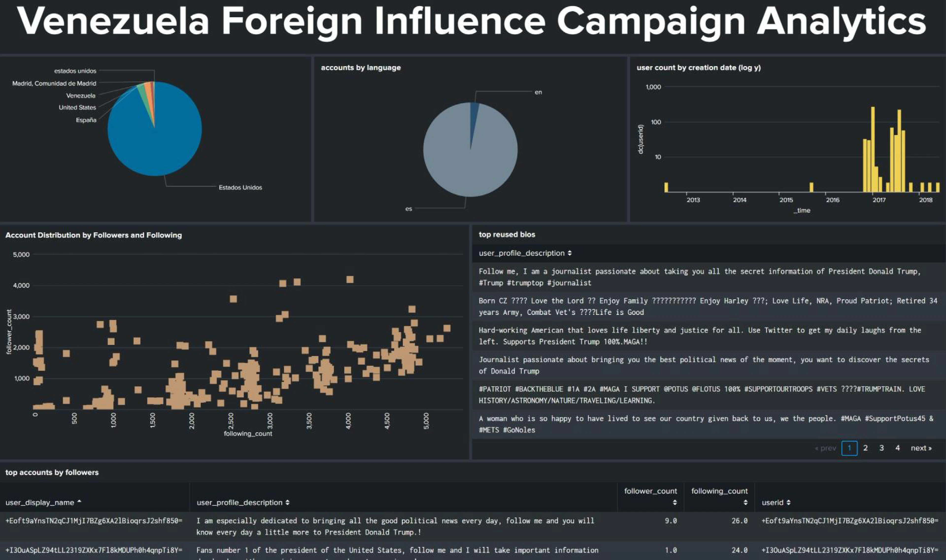Click display name '+I3OuASpLZ94tLL2319ZXKx7Fl8kMDUPh0h4qnpTi8Y='
The width and height of the screenshot is (946, 560).
(x=94, y=550)
